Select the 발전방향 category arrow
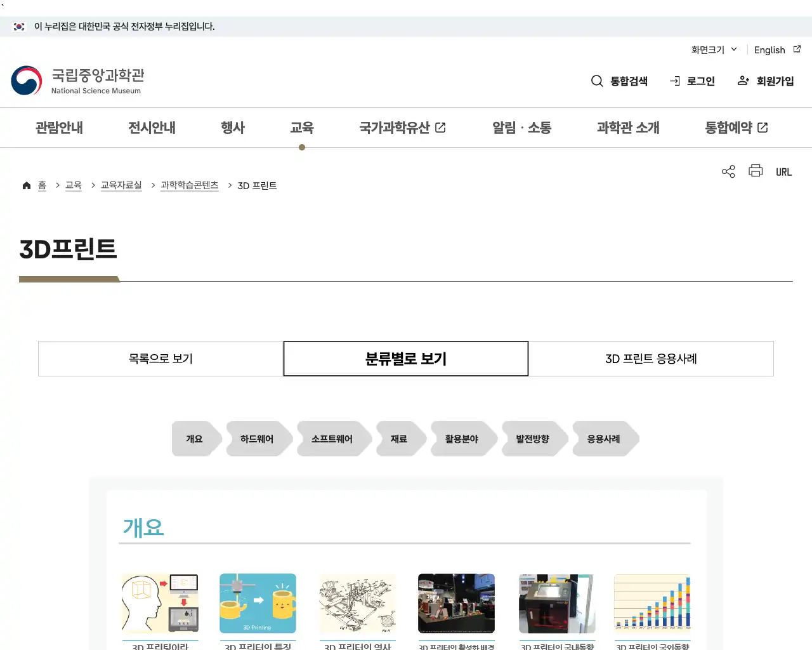The height and width of the screenshot is (650, 812). (x=534, y=438)
